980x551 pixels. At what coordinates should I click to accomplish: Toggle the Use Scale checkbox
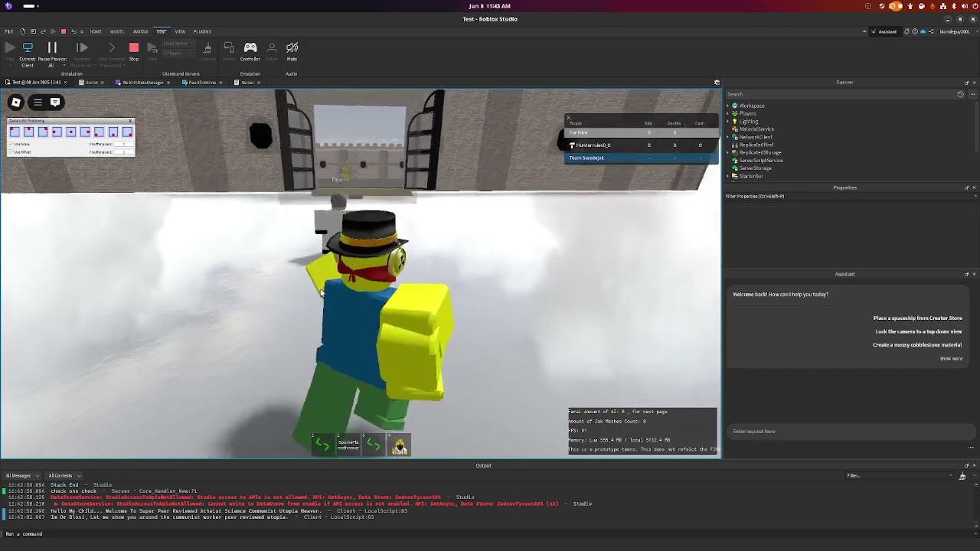click(x=11, y=144)
